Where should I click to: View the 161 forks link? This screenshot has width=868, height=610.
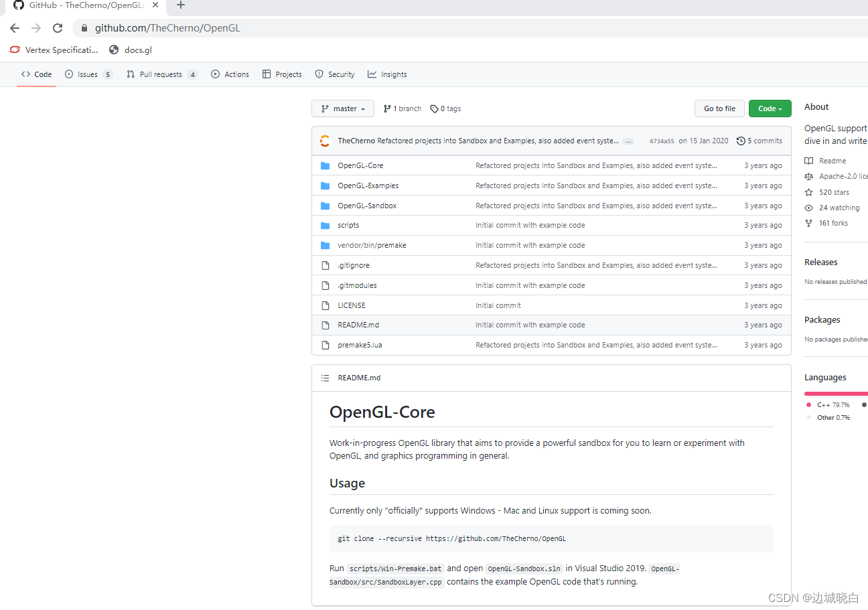pos(826,223)
